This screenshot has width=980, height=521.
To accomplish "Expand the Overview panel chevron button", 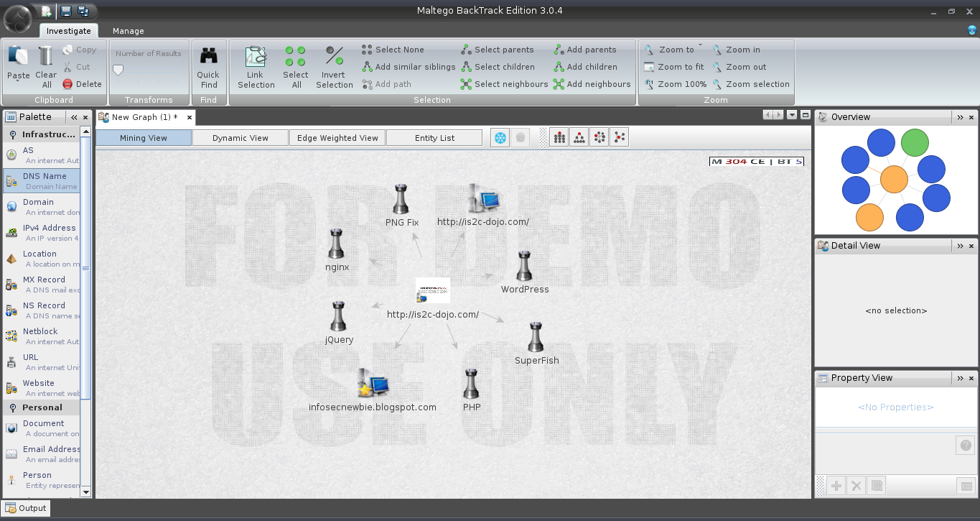I will coord(961,117).
